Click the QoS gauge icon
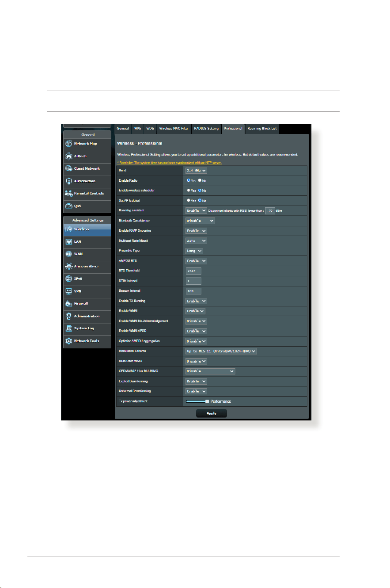The height and width of the screenshot is (588, 390). [x=69, y=206]
